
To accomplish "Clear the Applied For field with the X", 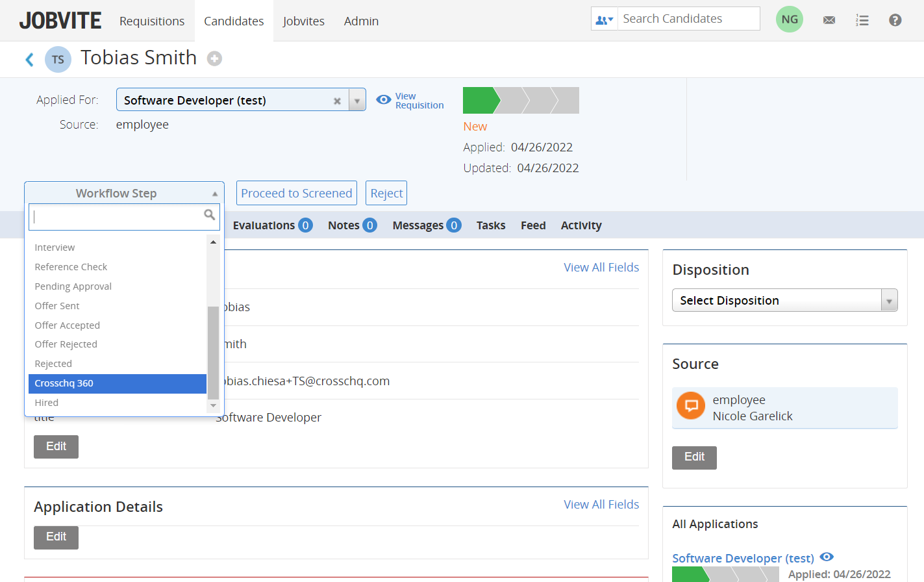I will tap(337, 101).
